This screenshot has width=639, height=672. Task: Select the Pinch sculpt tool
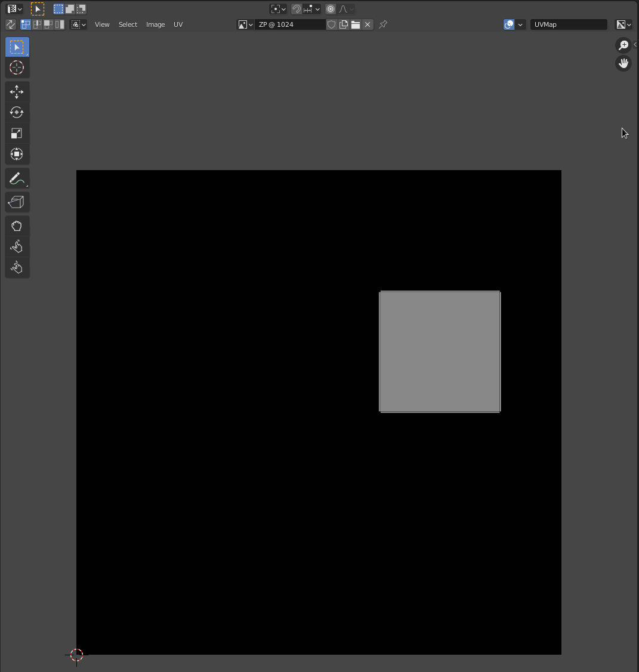pos(17,267)
